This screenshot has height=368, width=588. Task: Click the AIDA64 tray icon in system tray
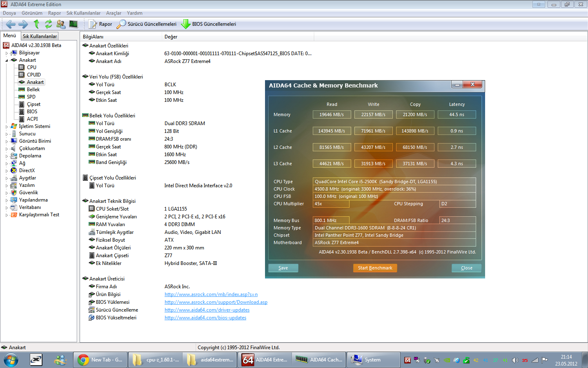(x=407, y=360)
